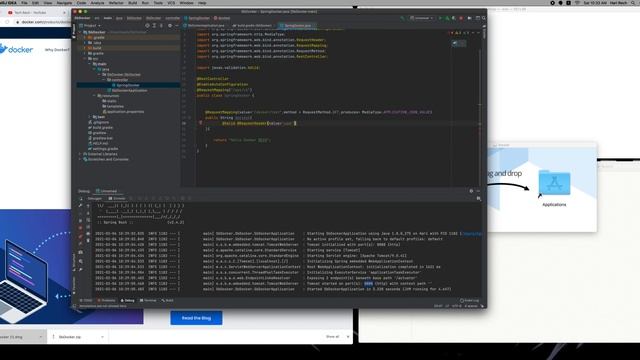The height and width of the screenshot is (360, 640).
Task: Open Ddocker.zip download chevron menu
Action: 102,337
